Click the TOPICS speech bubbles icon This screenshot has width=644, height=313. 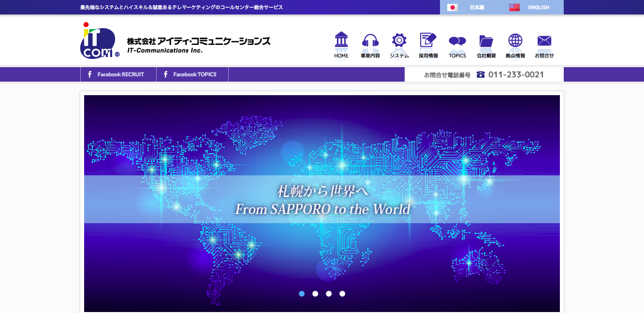[x=457, y=42]
